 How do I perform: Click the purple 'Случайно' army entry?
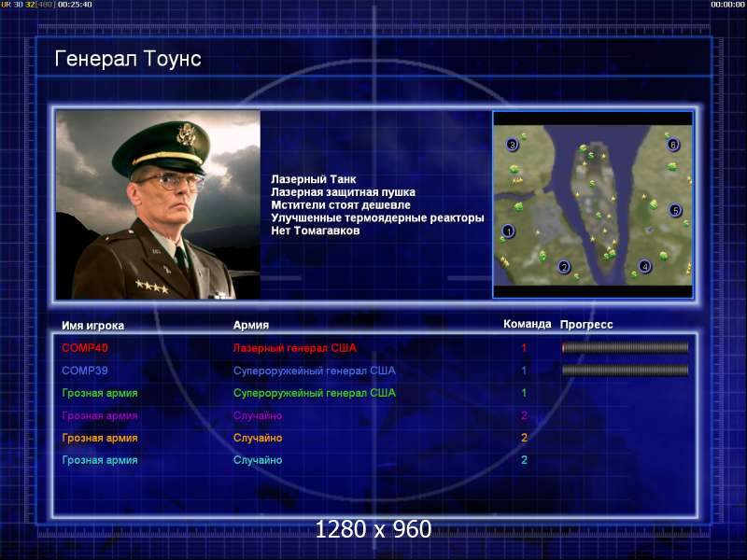pyautogui.click(x=258, y=415)
